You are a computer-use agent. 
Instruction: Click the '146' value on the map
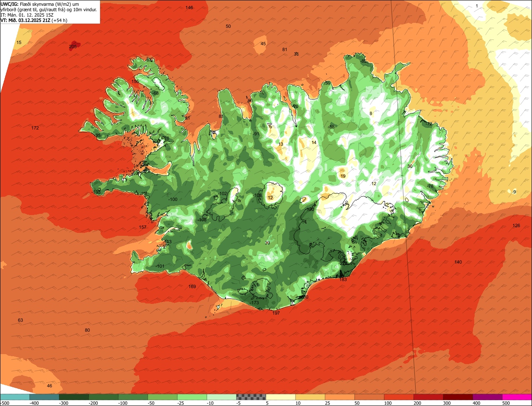pos(189,7)
